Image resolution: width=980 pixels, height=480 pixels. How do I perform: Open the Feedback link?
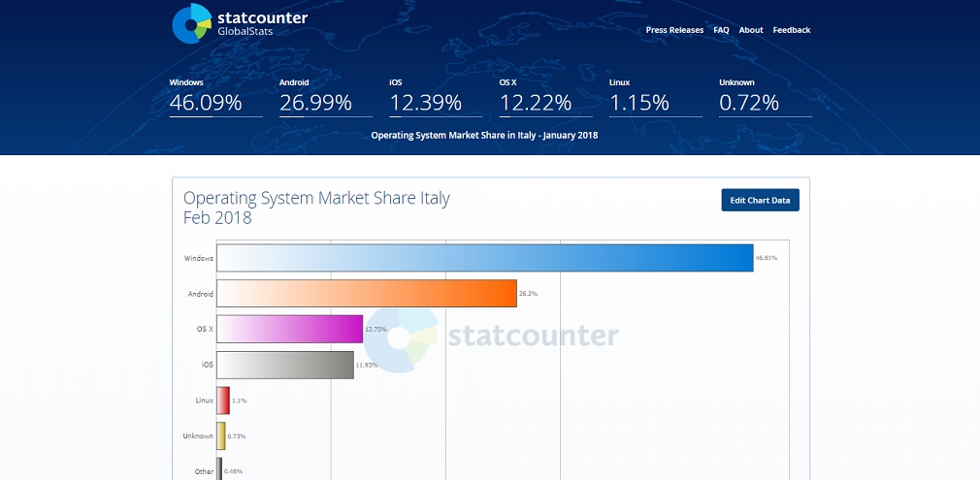[791, 30]
